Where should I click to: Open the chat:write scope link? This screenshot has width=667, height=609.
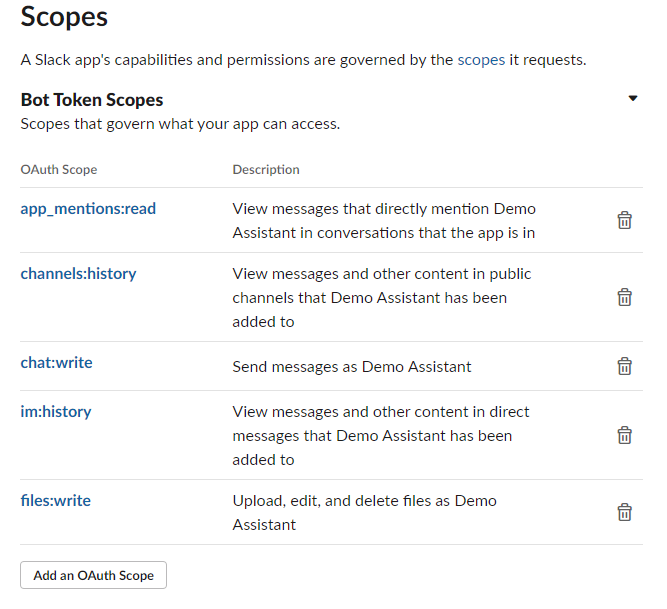coord(56,363)
